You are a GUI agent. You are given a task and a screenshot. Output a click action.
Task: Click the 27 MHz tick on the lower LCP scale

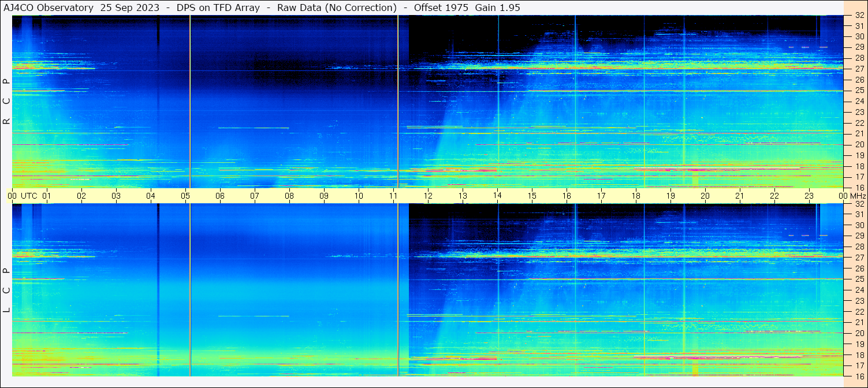click(x=859, y=258)
